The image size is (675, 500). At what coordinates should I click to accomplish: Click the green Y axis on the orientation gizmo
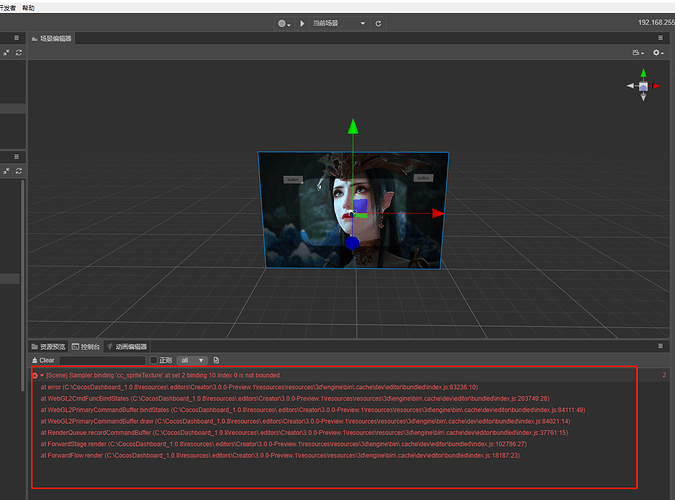[643, 73]
